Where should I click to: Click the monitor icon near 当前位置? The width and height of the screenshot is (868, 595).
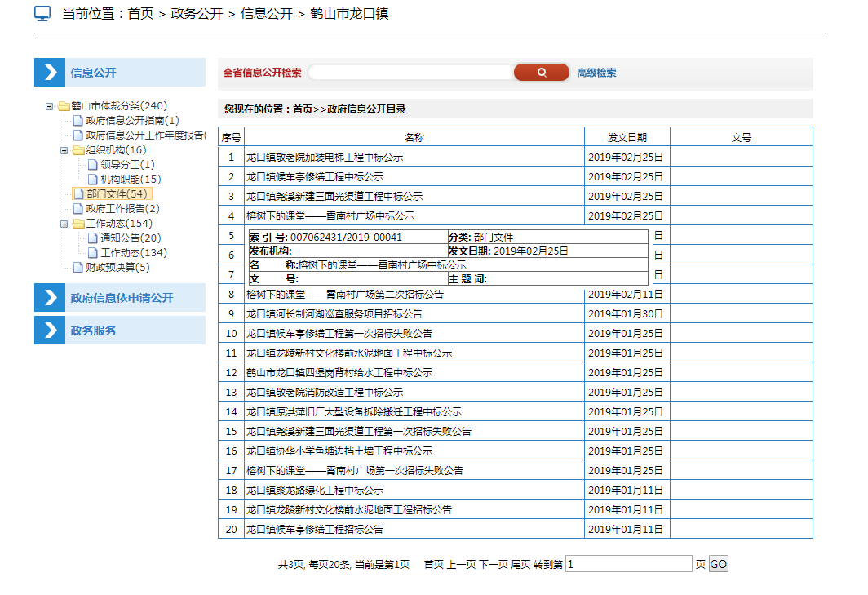coord(42,14)
